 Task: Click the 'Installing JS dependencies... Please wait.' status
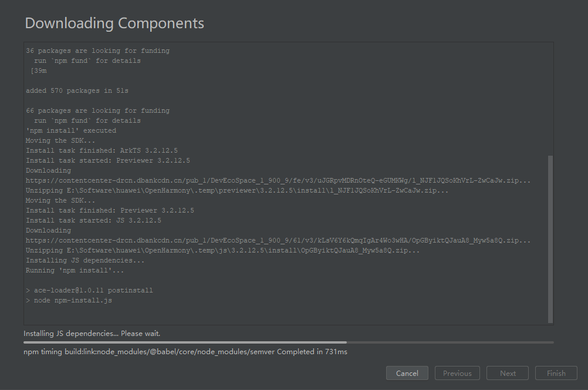click(92, 334)
